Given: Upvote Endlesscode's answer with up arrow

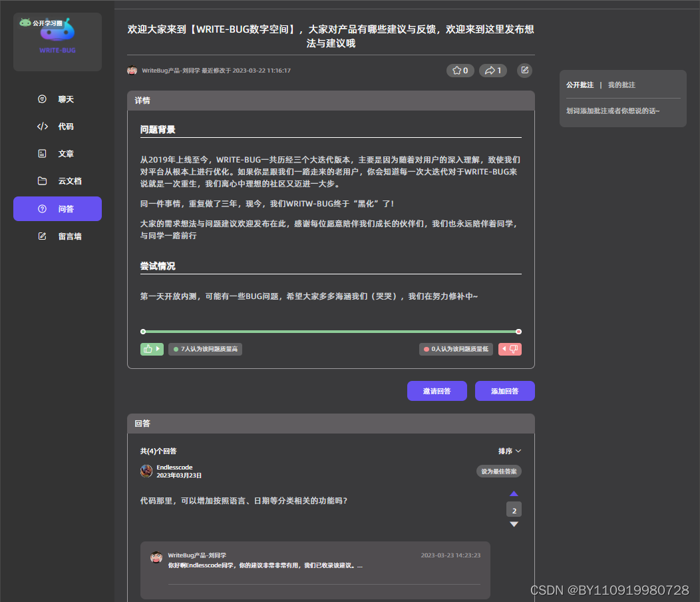Looking at the screenshot, I should click(514, 494).
